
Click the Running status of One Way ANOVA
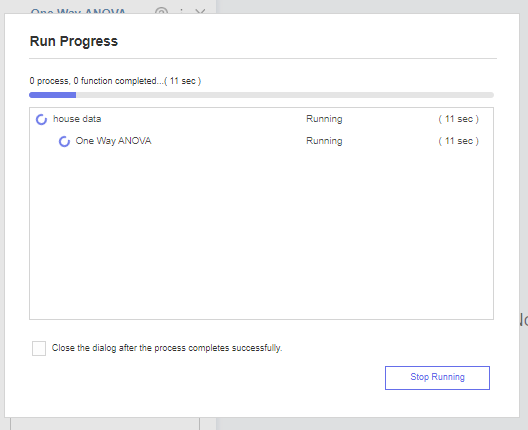pyautogui.click(x=324, y=141)
